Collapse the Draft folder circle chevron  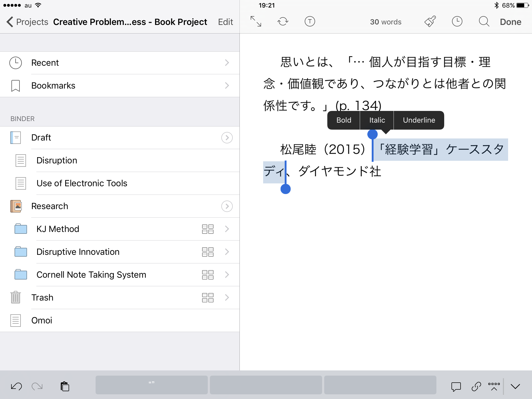(x=227, y=138)
